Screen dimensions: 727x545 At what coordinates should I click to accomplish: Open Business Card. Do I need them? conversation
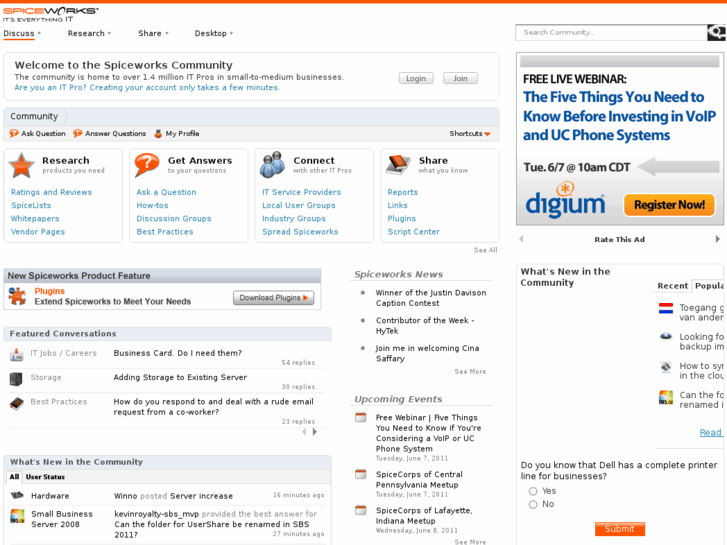[178, 353]
